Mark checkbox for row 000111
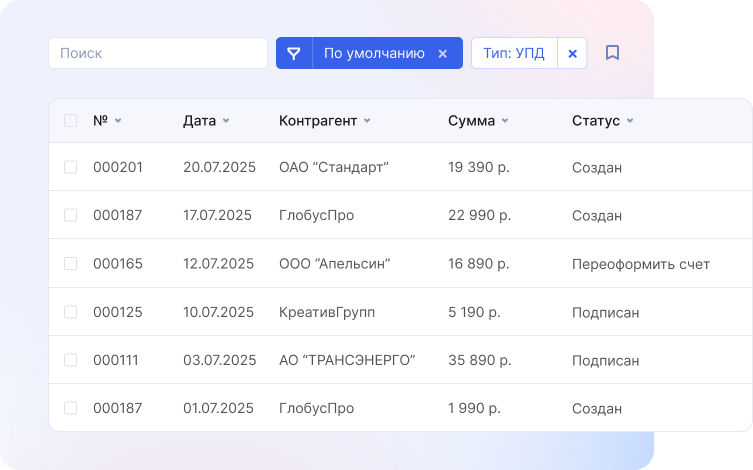This screenshot has width=753, height=470. (x=70, y=360)
